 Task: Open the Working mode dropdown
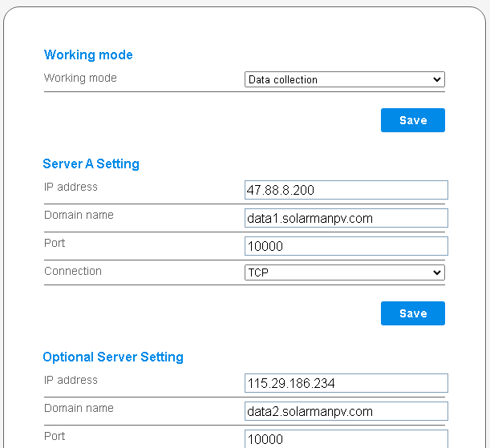coord(344,79)
